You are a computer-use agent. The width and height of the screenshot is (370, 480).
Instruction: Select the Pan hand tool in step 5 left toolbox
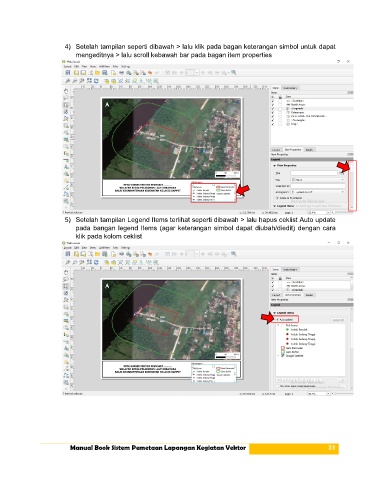click(66, 272)
